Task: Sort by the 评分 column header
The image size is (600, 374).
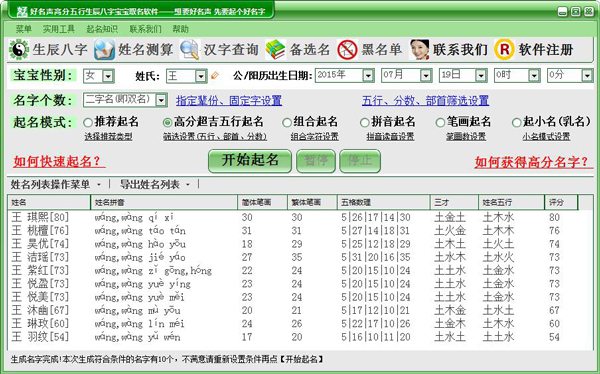Action: coord(561,202)
